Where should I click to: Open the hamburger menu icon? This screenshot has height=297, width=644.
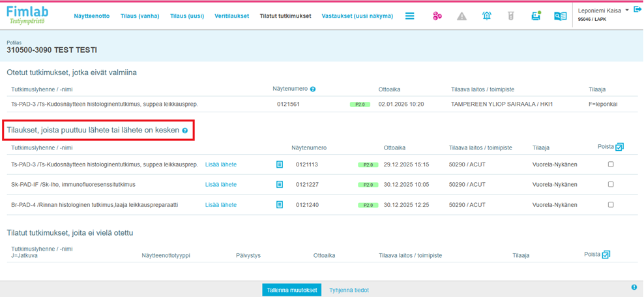pos(410,16)
